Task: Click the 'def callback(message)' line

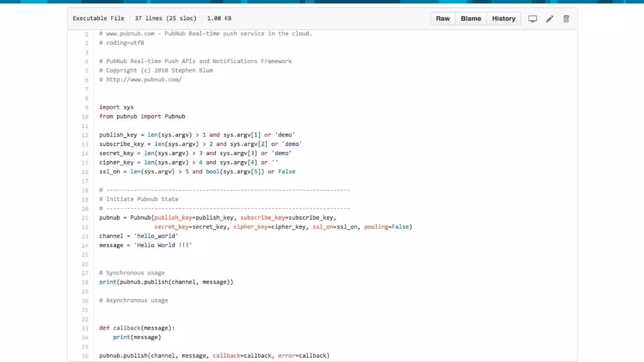Action: (x=137, y=328)
